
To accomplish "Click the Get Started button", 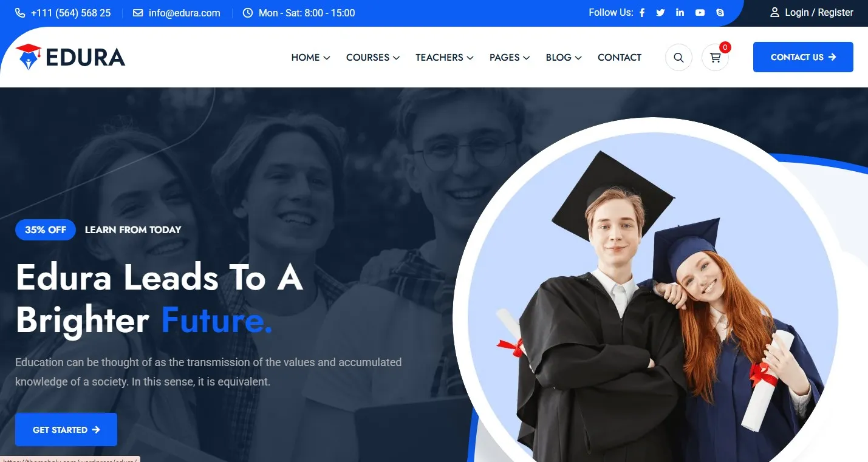I will coord(66,430).
